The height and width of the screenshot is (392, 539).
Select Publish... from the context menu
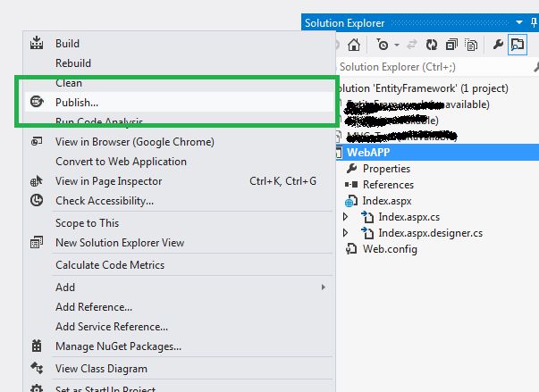77,103
